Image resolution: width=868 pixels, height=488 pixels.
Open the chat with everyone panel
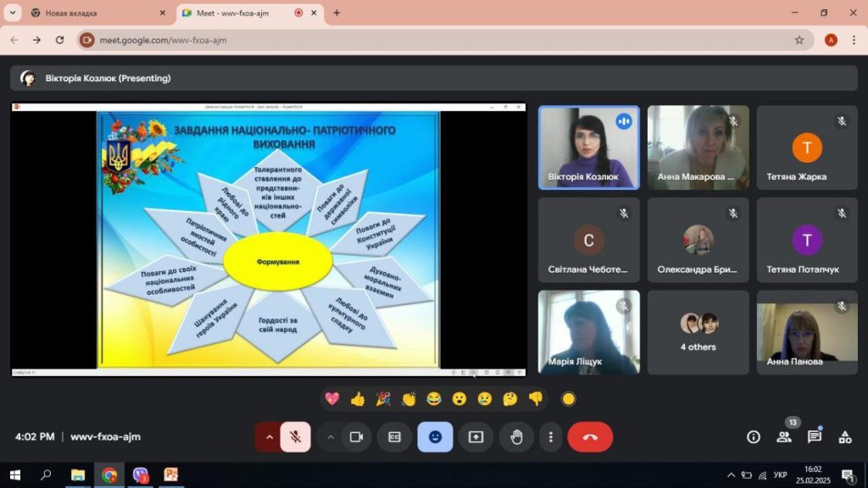815,437
